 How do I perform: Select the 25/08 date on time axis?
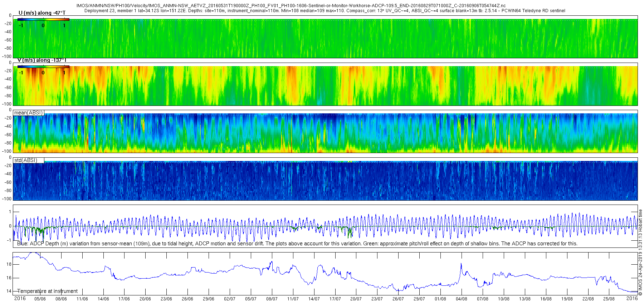(609, 299)
